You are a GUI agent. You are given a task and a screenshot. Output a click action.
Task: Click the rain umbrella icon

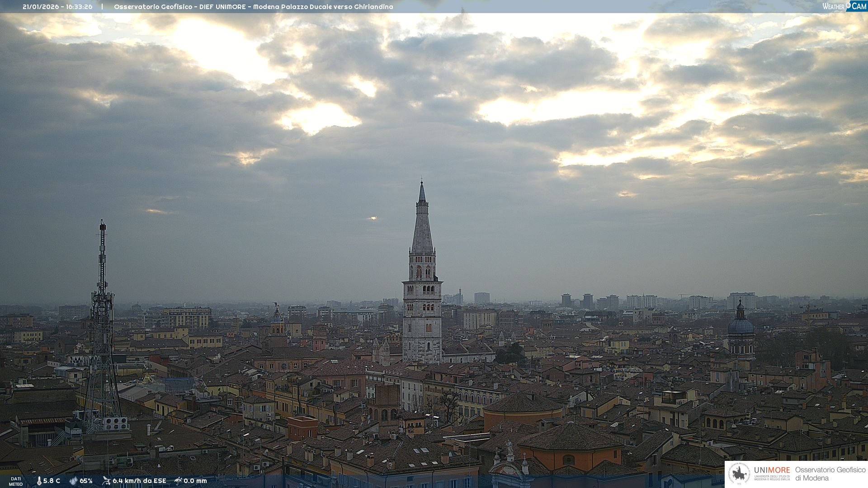pyautogui.click(x=178, y=481)
